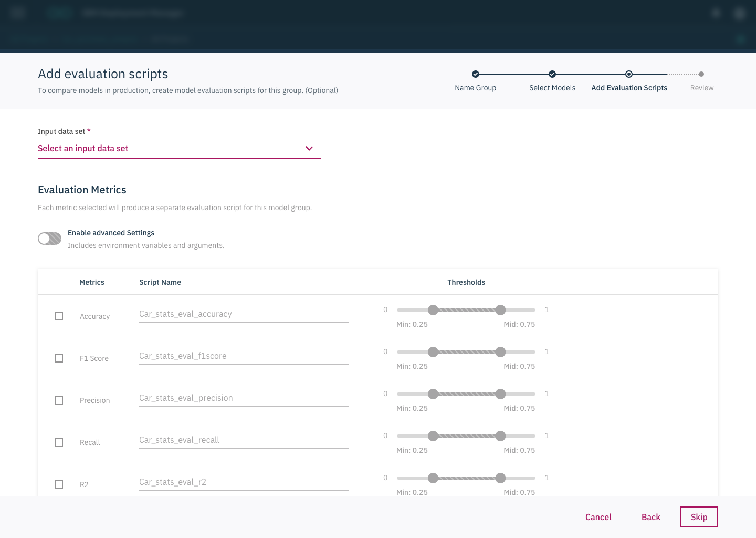
Task: Click the F1 Score Min slider handle
Action: pos(433,352)
